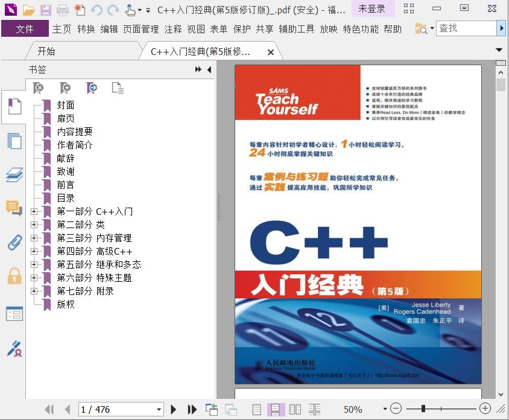
Task: Enable facing pages view
Action: click(295, 410)
